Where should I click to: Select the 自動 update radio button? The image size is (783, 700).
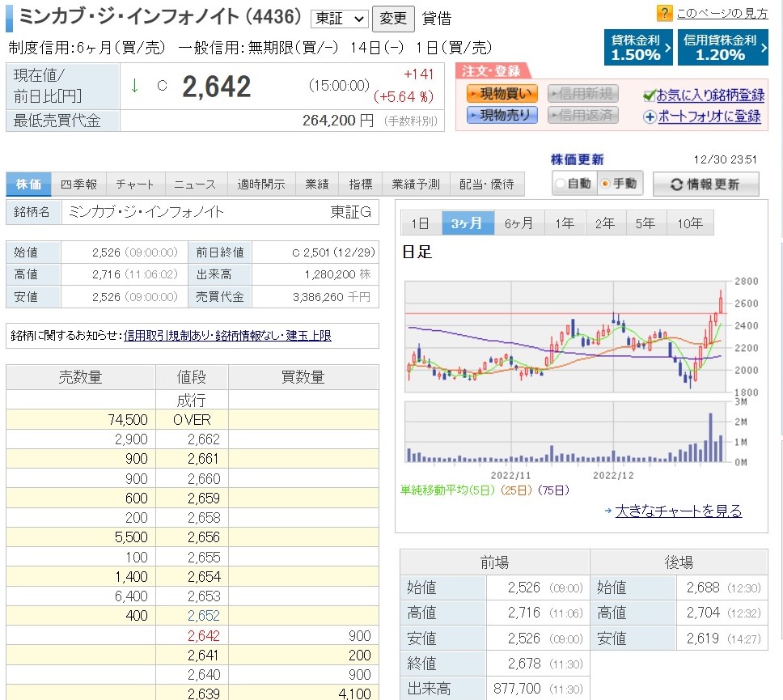[561, 184]
